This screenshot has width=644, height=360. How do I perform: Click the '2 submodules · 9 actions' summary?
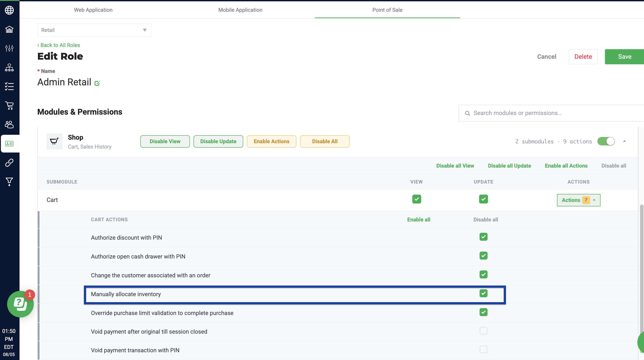[x=553, y=142]
